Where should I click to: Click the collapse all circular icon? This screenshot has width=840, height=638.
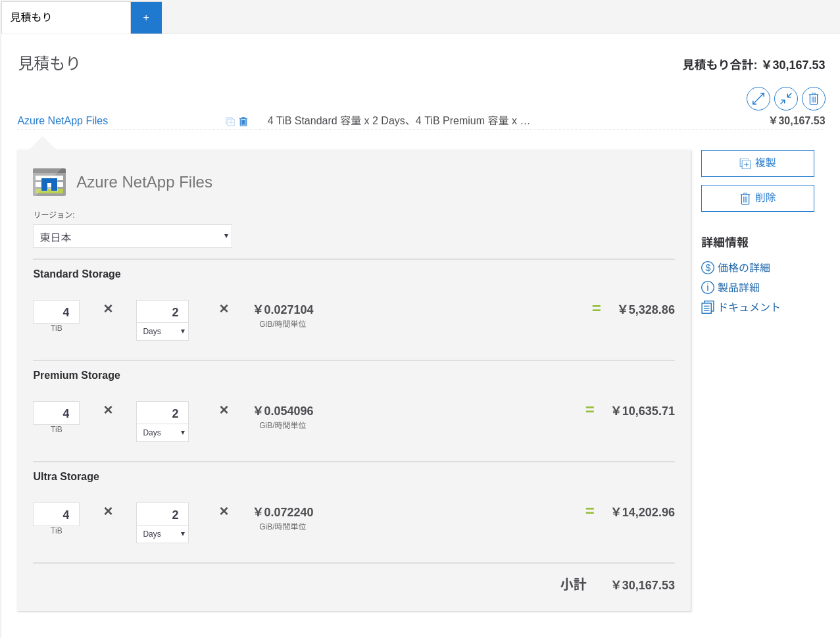(x=785, y=99)
